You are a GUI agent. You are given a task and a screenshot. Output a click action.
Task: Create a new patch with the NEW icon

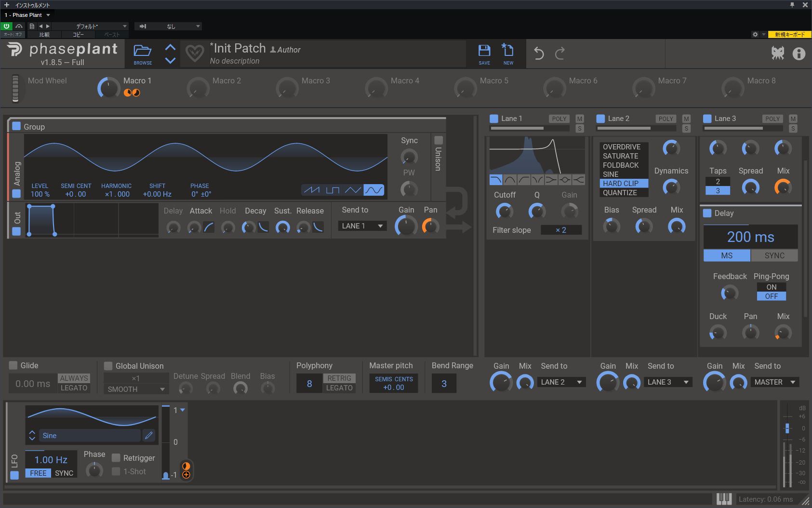click(x=508, y=54)
